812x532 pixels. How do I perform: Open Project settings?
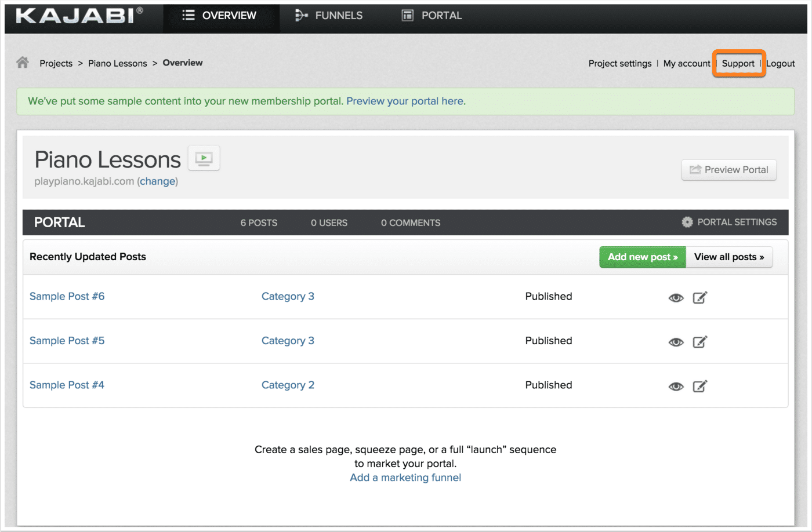click(x=620, y=63)
